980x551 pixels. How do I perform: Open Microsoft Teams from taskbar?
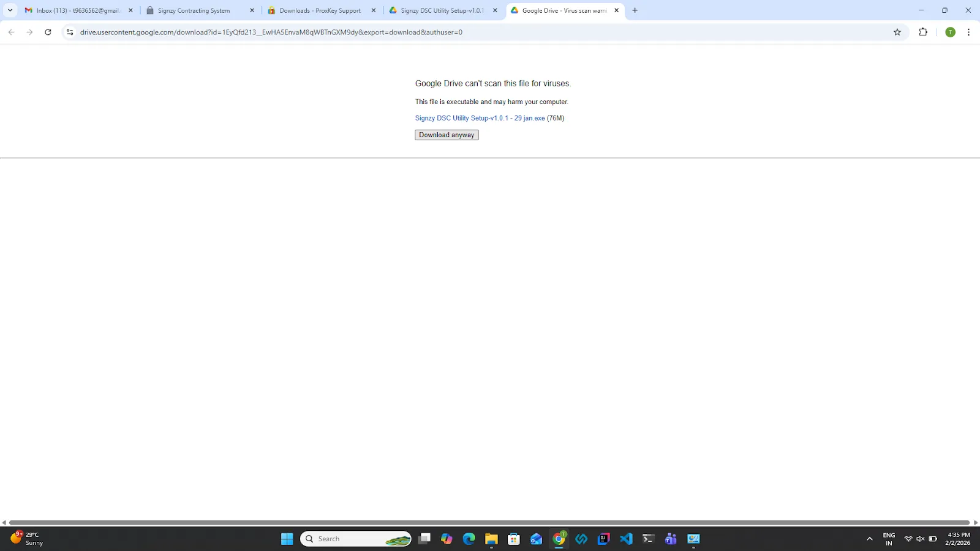(671, 539)
